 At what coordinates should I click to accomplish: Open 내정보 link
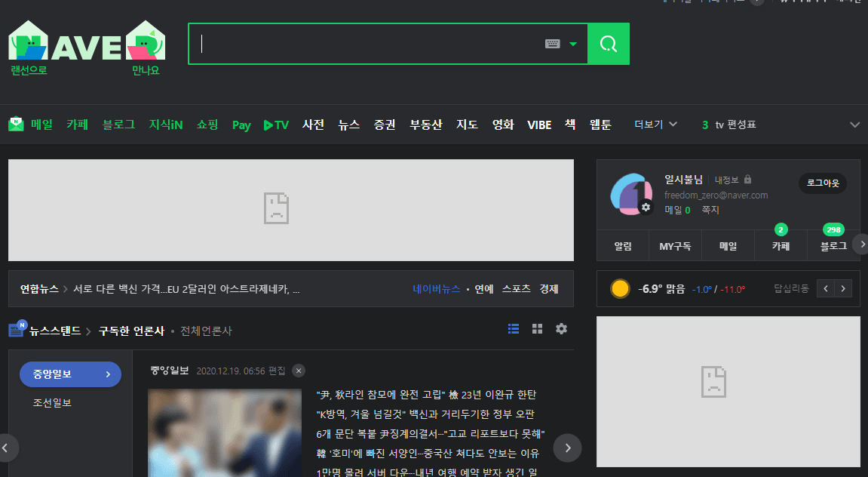click(726, 180)
